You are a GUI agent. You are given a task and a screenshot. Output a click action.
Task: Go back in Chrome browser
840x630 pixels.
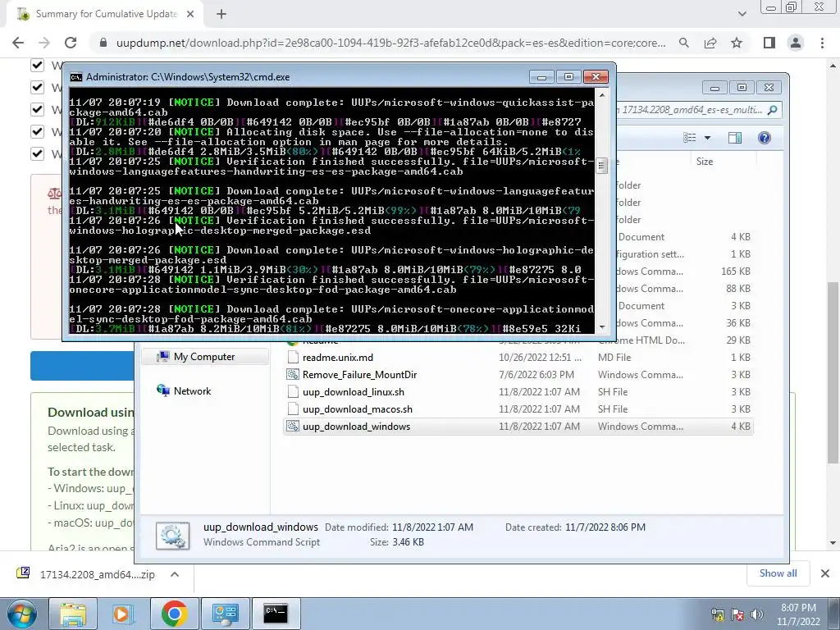coord(18,43)
